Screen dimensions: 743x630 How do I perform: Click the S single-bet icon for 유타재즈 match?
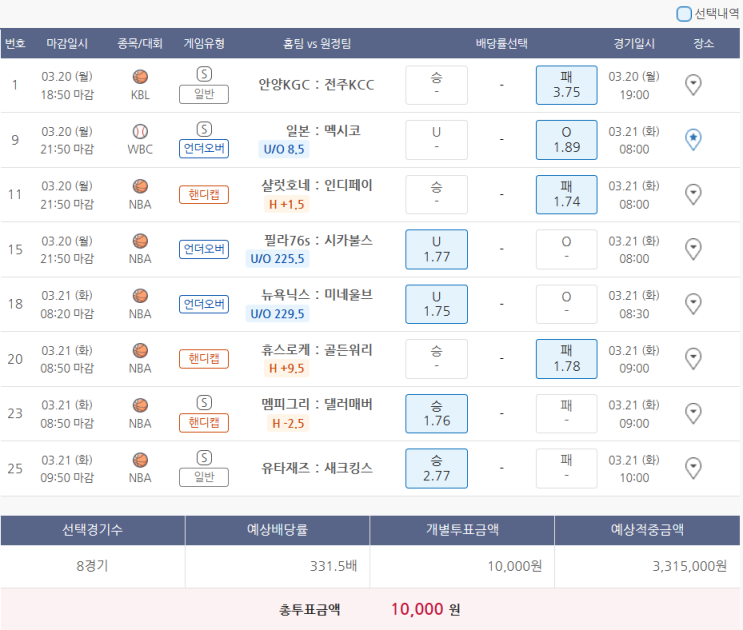tap(204, 458)
